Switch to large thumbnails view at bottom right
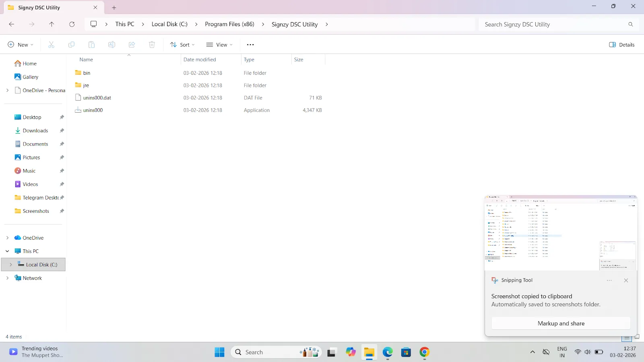644x362 pixels. click(637, 337)
